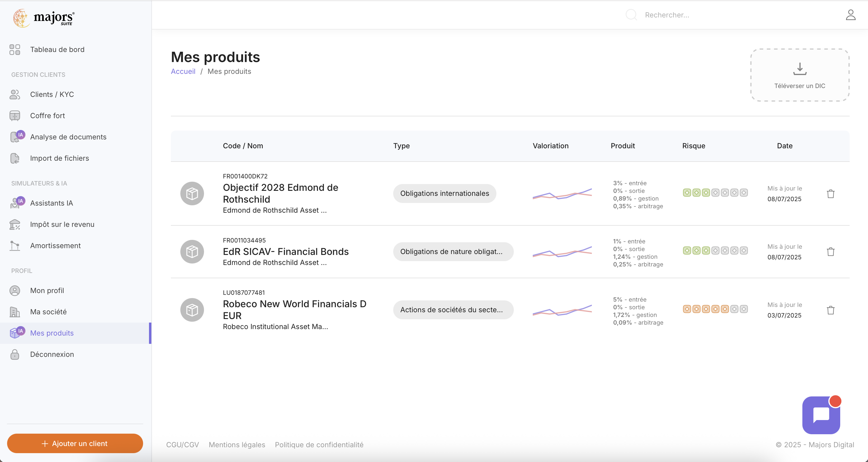Open Mentions légales footer link
Screen dimensions: 868x462
(x=237, y=445)
